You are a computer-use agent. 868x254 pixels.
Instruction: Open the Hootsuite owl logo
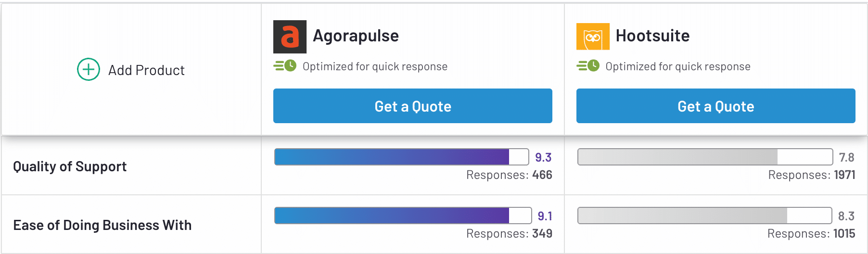[x=593, y=37]
